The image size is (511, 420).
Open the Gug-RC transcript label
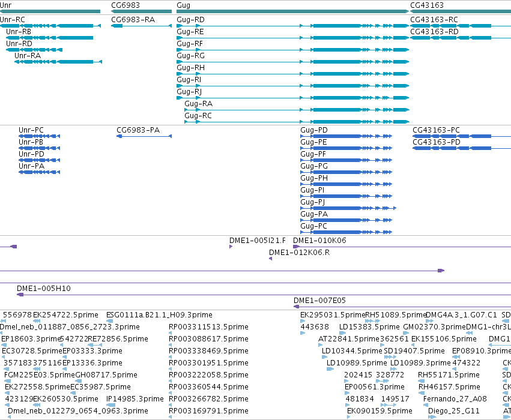pyautogui.click(x=198, y=116)
